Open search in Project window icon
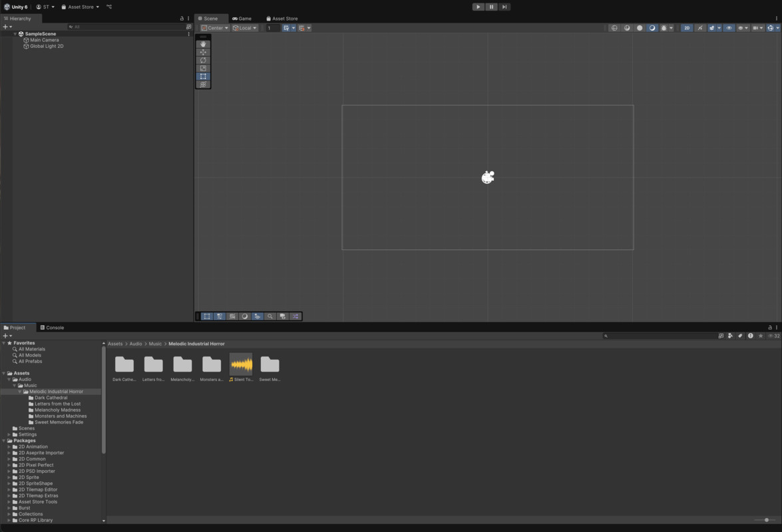This screenshot has height=532, width=782. coord(721,336)
